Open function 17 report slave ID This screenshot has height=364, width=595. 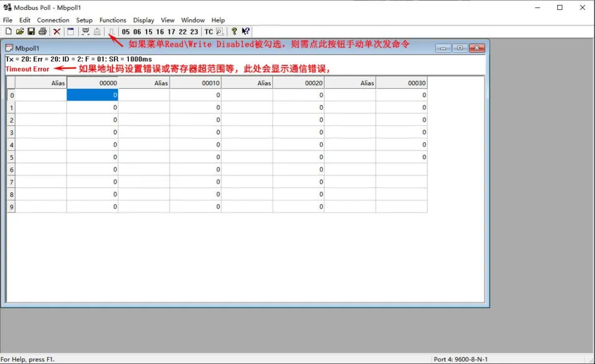(x=171, y=32)
